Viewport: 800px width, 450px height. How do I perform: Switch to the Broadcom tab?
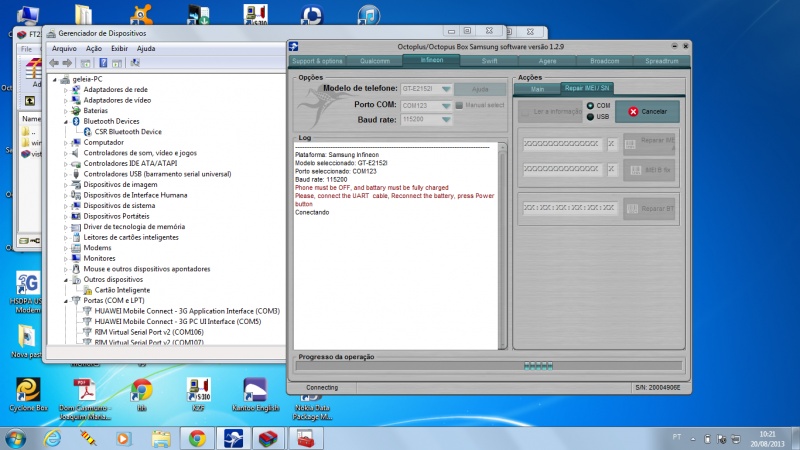pyautogui.click(x=605, y=61)
